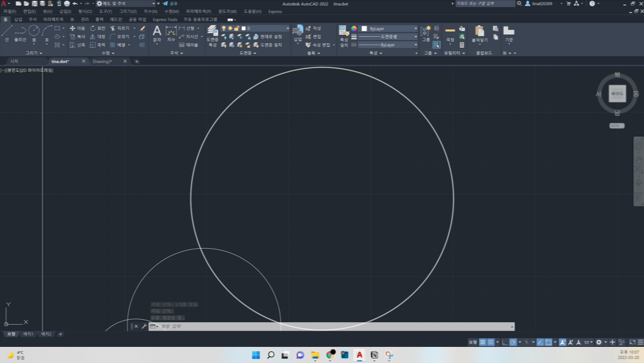The height and width of the screenshot is (363, 644).
Task: Add a new drawing tab with plus button
Action: pos(137,61)
